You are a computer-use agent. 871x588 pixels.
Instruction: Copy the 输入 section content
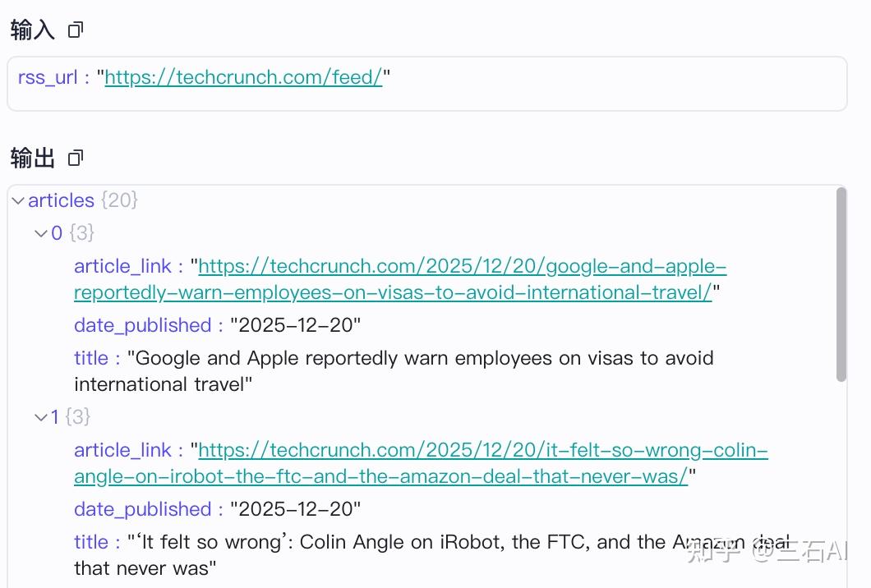click(x=76, y=30)
